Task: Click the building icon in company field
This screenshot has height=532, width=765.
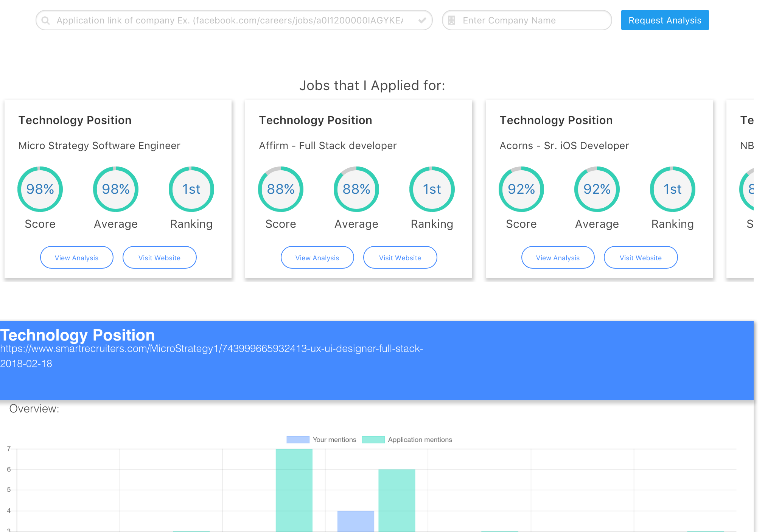Action: tap(451, 20)
